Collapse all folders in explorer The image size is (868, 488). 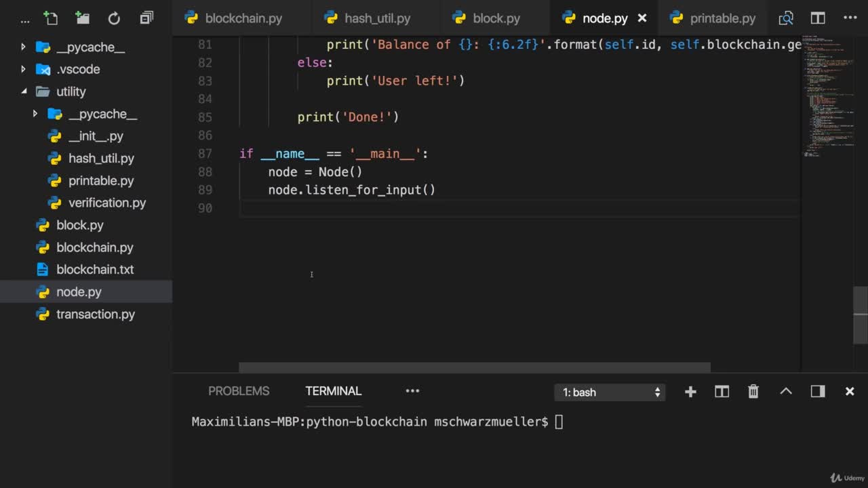pos(146,18)
